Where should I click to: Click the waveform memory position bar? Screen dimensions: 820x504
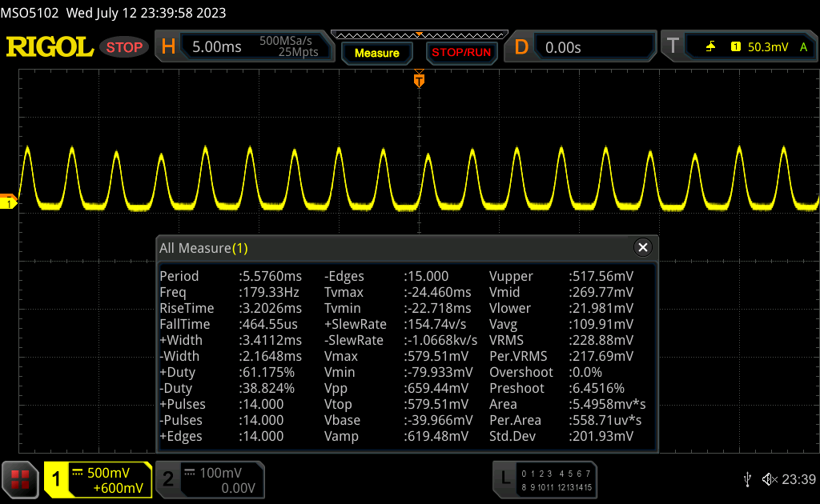pos(419,34)
